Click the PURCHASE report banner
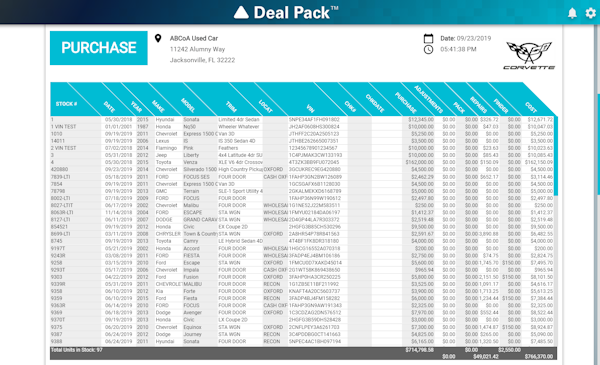 (x=99, y=48)
